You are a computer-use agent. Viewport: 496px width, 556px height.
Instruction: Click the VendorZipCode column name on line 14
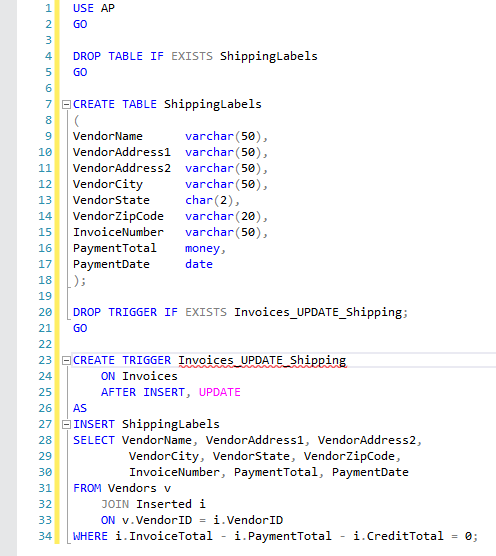(118, 216)
